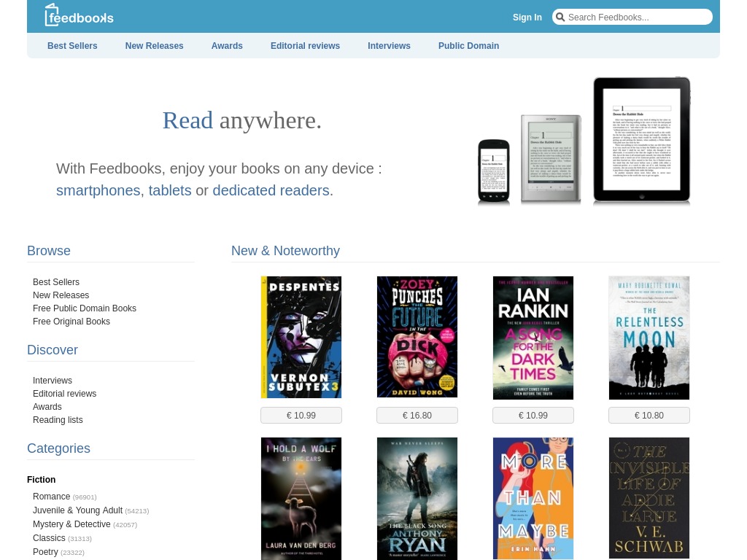Click the € 10.80 price button
Viewport: 747px width, 560px height.
[649, 415]
